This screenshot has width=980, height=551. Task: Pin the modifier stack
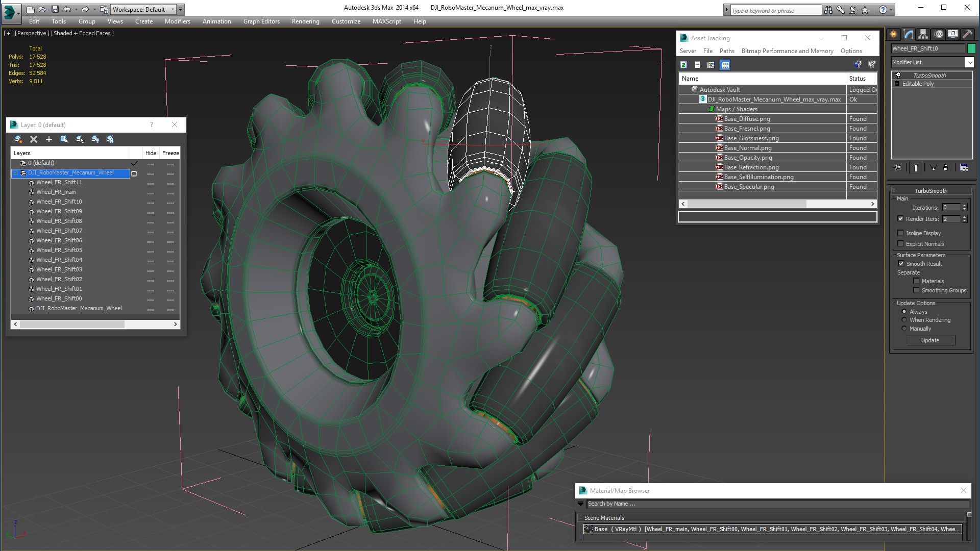click(898, 167)
